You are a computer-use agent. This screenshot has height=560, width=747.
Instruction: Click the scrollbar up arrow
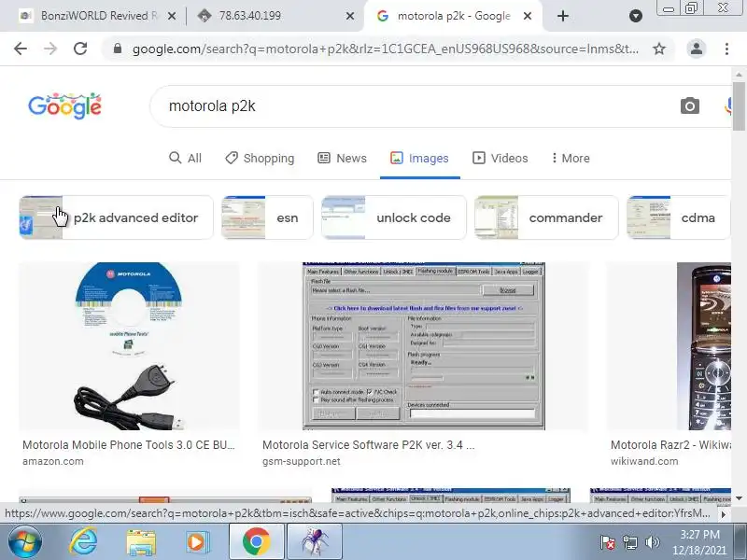coord(739,75)
